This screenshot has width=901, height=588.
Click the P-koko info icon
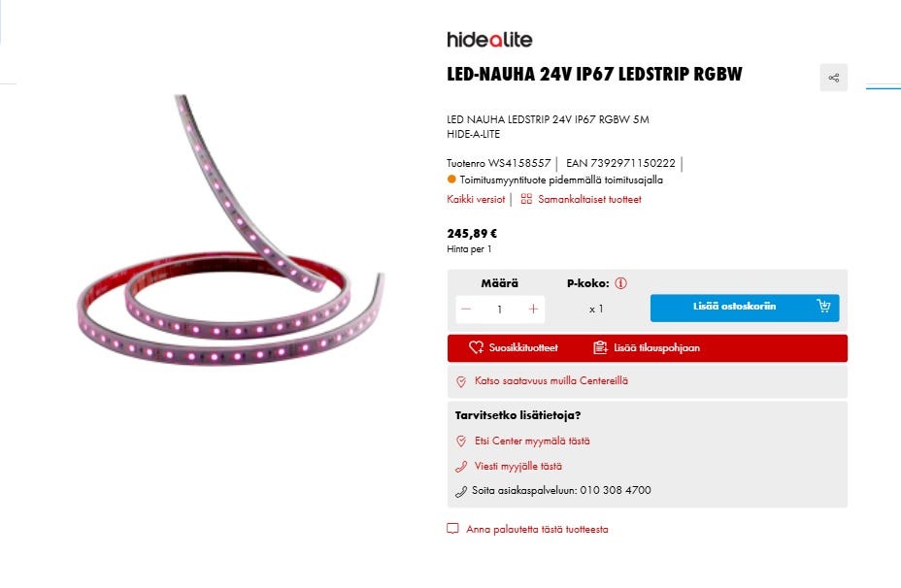point(620,283)
